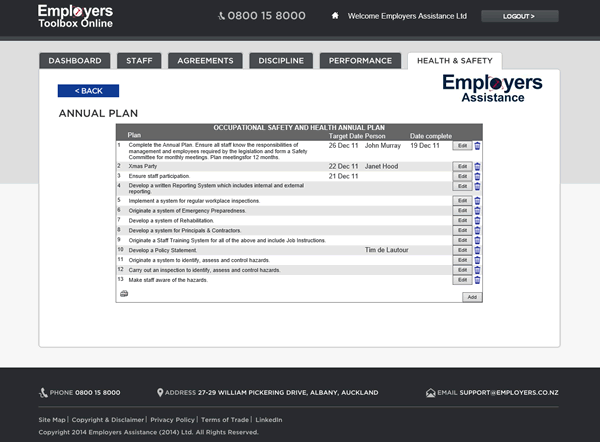Open the Dashboard tab
Screen dimensions: 600x442
coord(75,61)
